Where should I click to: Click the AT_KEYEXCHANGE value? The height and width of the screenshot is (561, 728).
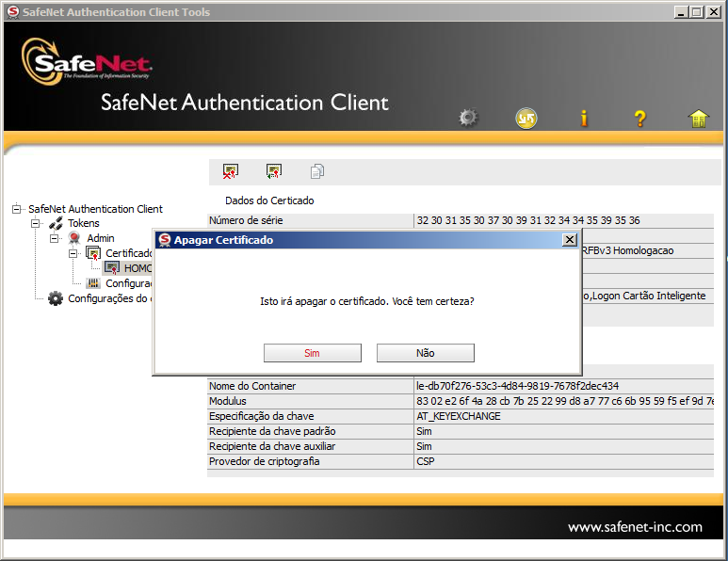coord(459,416)
